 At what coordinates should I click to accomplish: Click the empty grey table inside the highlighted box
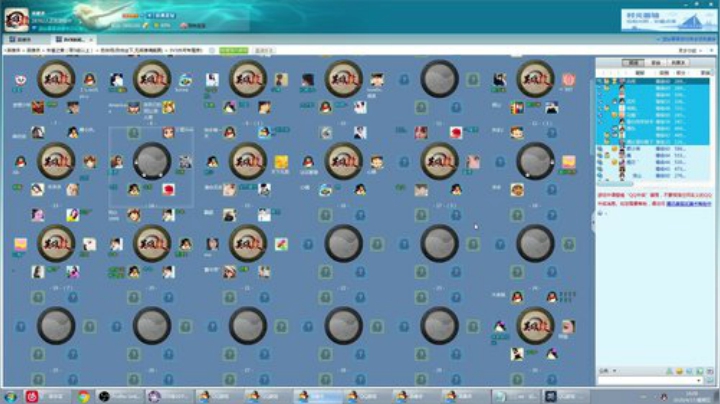click(152, 161)
